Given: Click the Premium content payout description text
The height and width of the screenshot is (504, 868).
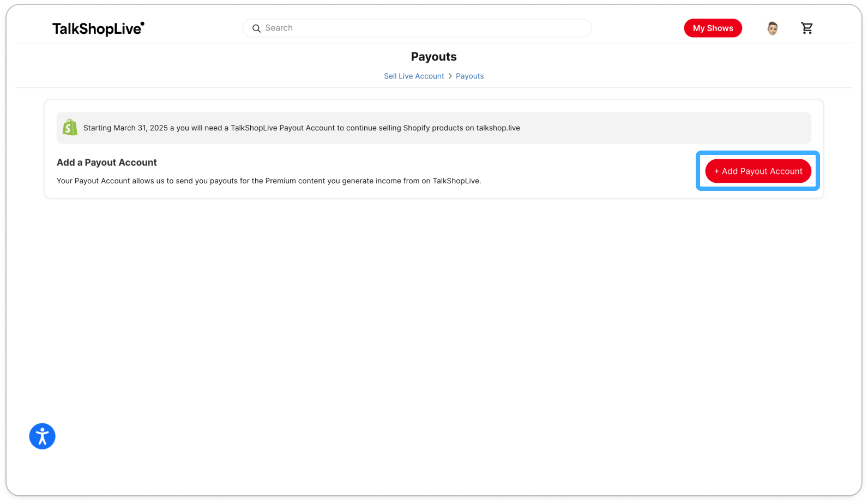Looking at the screenshot, I should click(269, 181).
